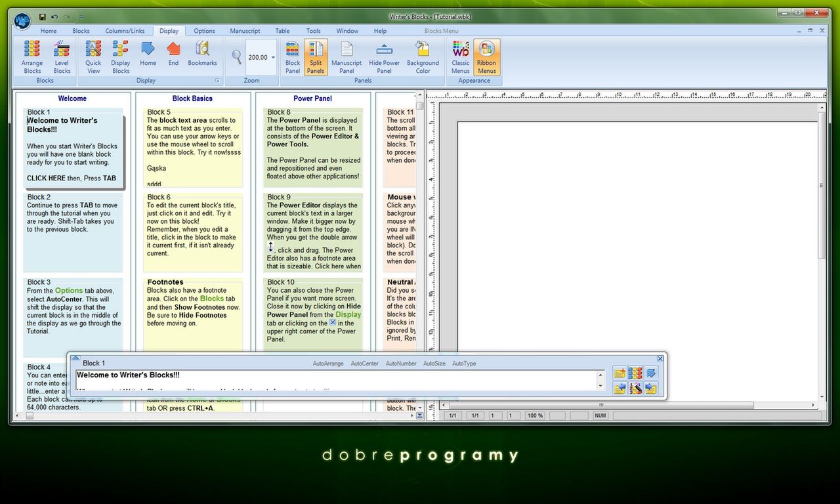
Task: Jump to End with the red arrow
Action: [173, 54]
